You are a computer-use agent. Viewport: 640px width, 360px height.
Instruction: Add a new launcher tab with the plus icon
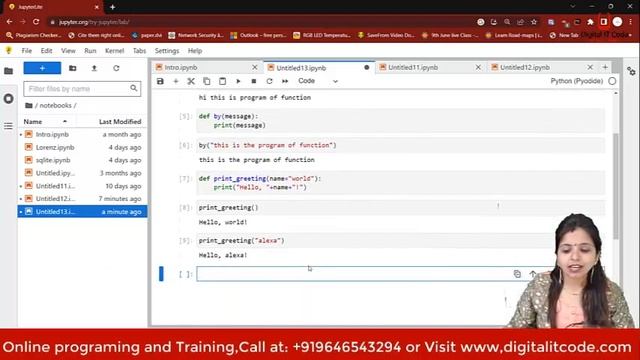(x=605, y=67)
